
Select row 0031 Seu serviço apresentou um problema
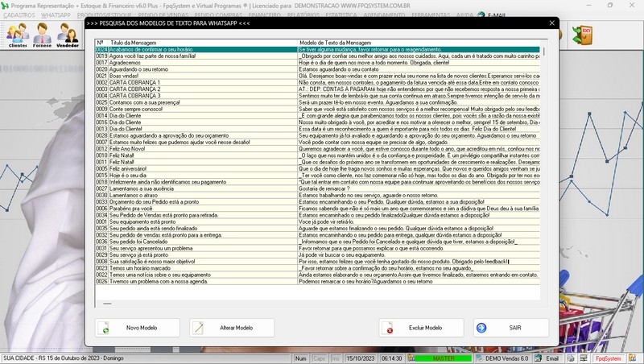317,248
